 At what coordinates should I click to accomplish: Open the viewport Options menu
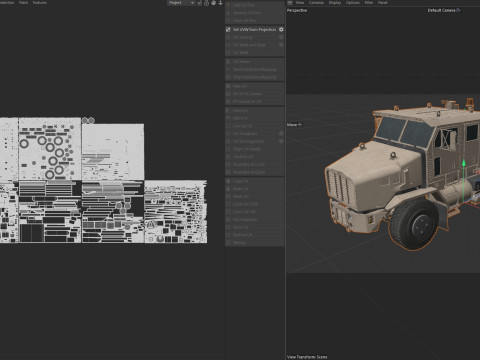(353, 2)
